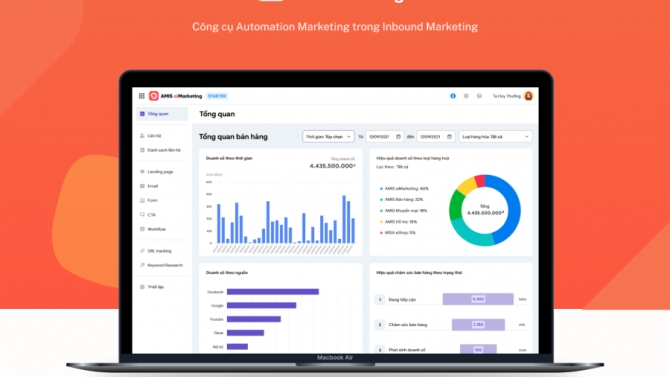670x377 pixels.
Task: Open Danh sách liên hệ in the sidebar
Action: click(162, 150)
